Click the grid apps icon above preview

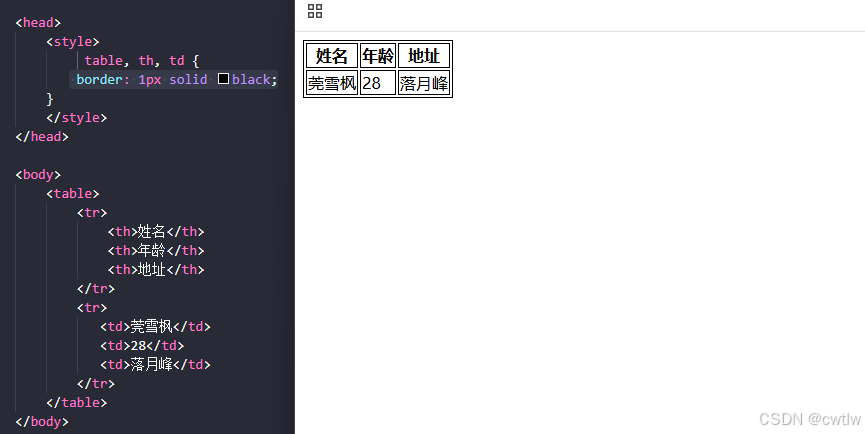click(x=315, y=11)
